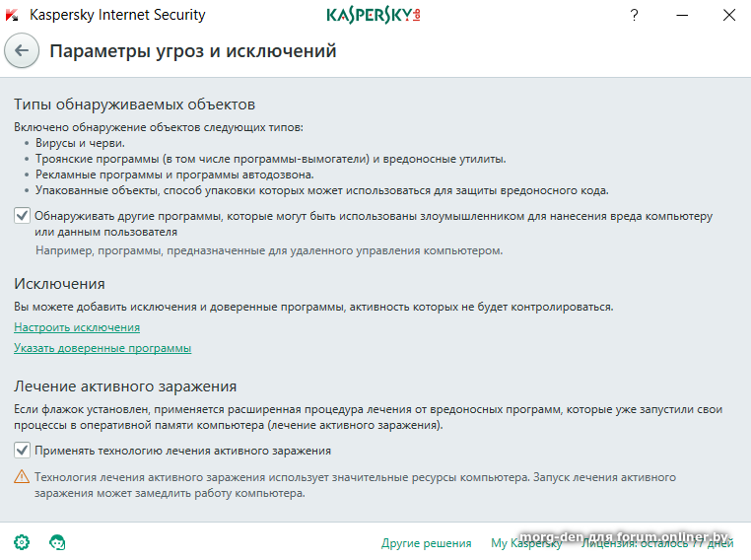Click the orange warning triangle icon
This screenshot has height=560, width=751.
(x=22, y=476)
